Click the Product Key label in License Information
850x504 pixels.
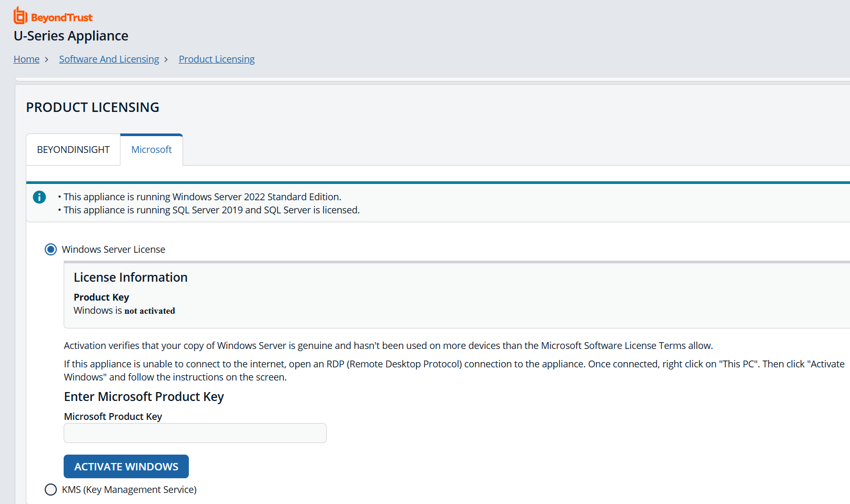(102, 297)
